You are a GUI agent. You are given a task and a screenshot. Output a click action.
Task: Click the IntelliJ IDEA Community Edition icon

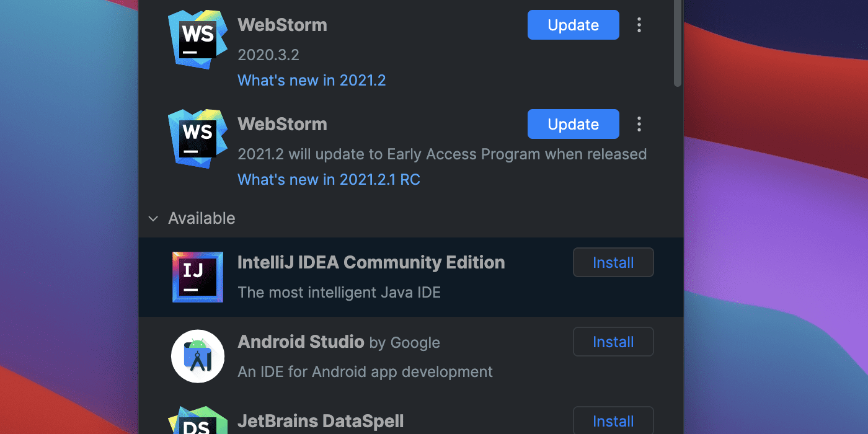click(198, 277)
